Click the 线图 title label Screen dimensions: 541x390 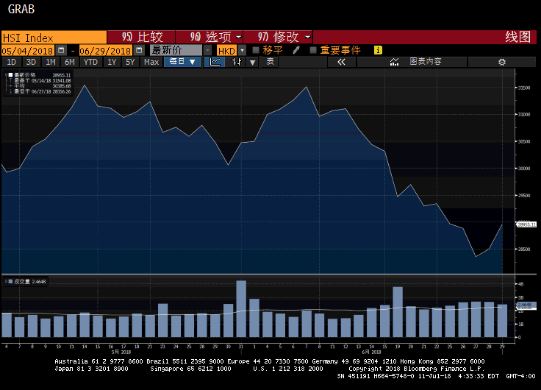coord(518,37)
